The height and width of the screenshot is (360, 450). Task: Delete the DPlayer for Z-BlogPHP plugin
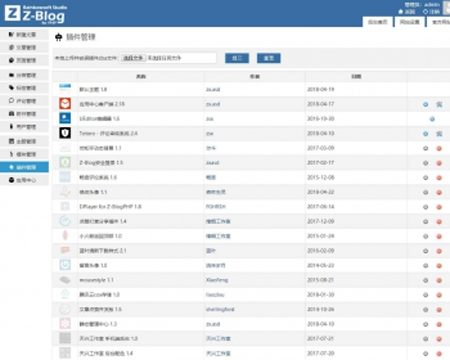pyautogui.click(x=439, y=207)
